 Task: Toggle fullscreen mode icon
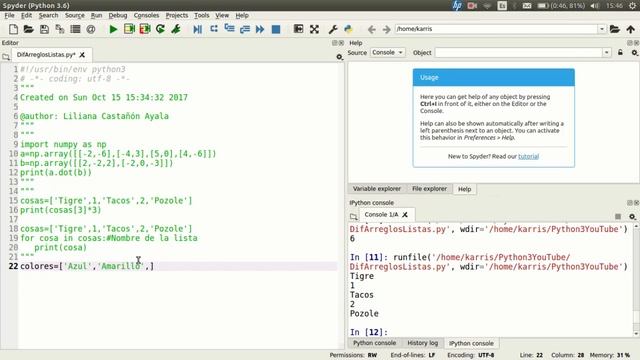(x=314, y=29)
